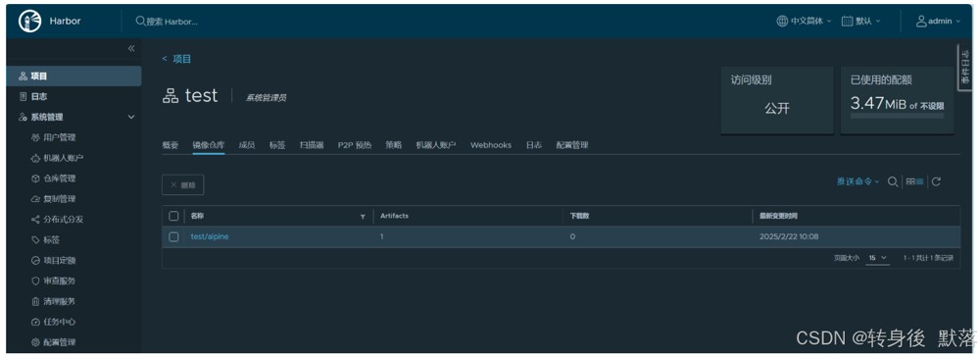
Task: Click the 访问级别 公开 card
Action: 777,100
